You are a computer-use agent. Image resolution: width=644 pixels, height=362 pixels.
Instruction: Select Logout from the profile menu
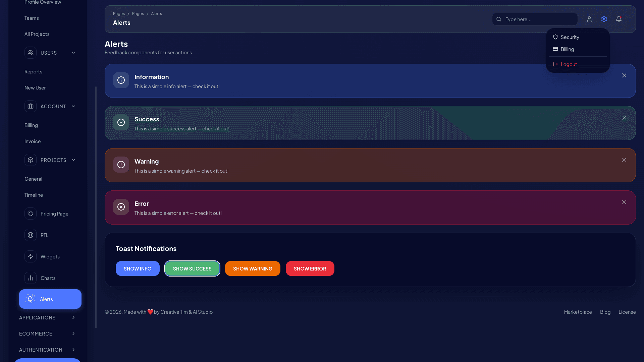click(569, 64)
